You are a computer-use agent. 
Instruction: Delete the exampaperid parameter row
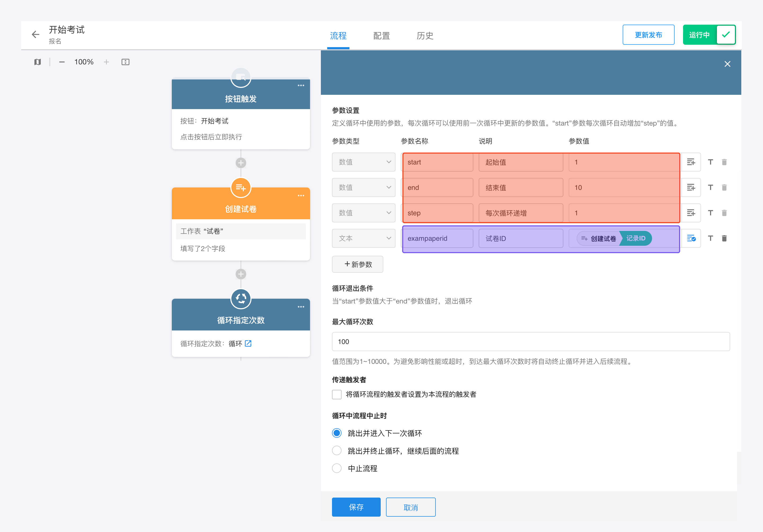(724, 238)
